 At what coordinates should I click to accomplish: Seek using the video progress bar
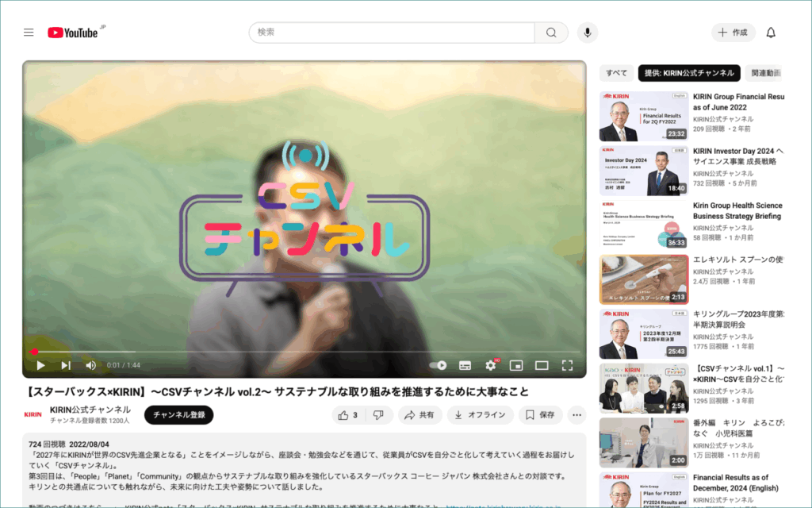[x=304, y=352]
